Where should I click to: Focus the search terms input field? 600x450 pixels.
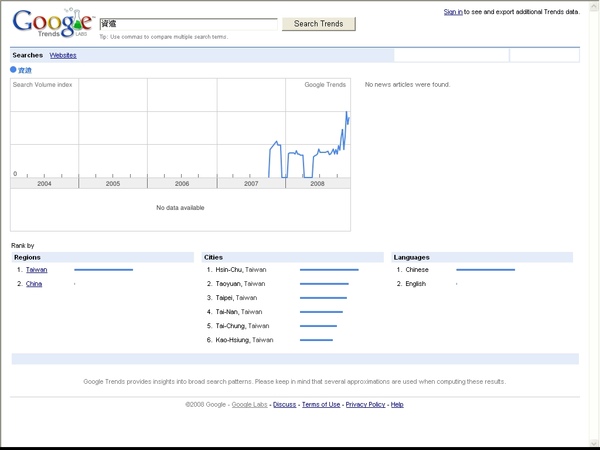click(x=188, y=24)
